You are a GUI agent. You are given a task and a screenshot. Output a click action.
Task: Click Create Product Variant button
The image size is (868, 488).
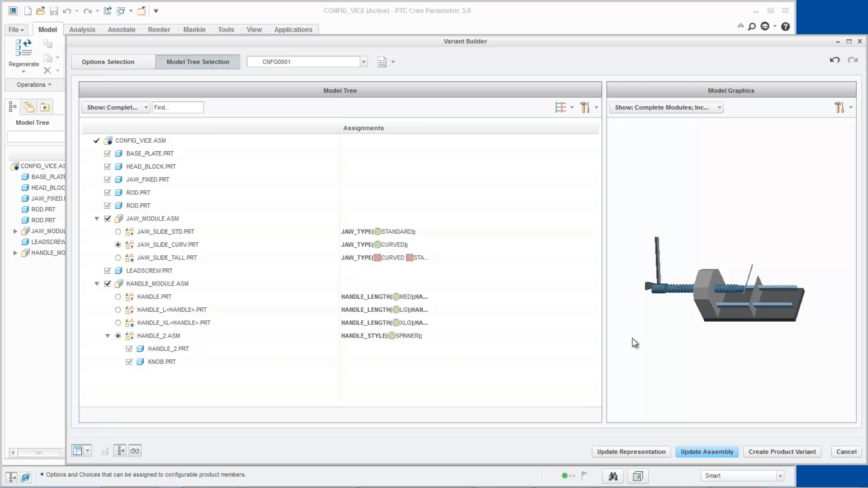[x=782, y=452]
